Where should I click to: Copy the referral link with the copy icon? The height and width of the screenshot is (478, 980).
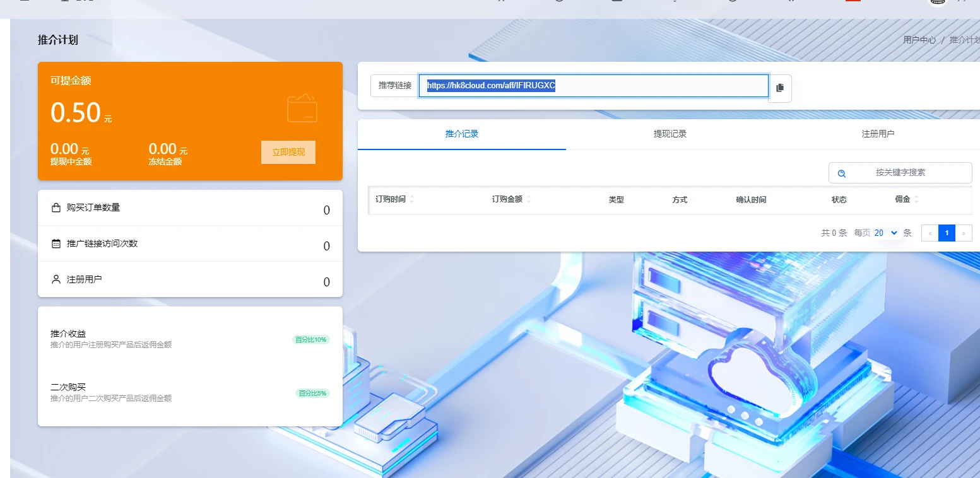coord(780,88)
